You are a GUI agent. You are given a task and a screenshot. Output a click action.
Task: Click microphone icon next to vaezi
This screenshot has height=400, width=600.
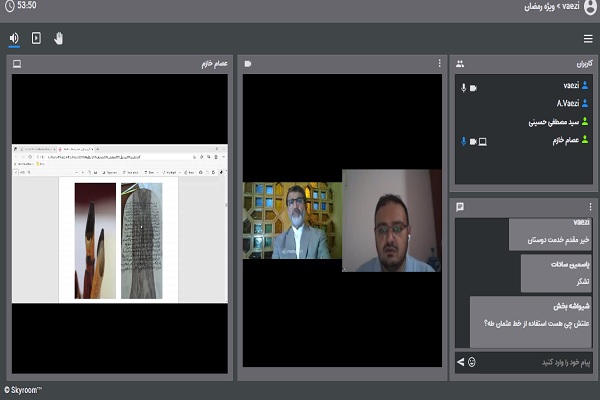[x=463, y=87]
